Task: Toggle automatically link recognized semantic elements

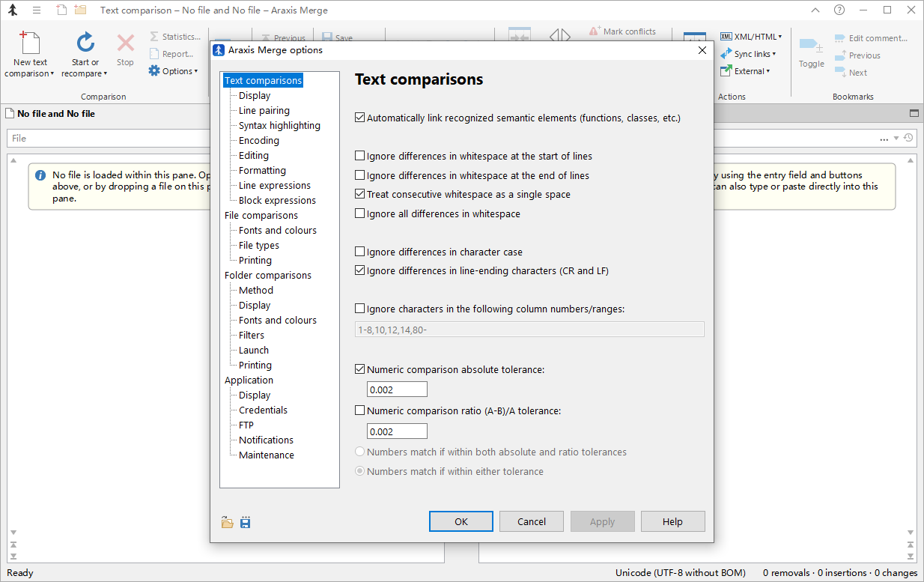Action: [360, 118]
